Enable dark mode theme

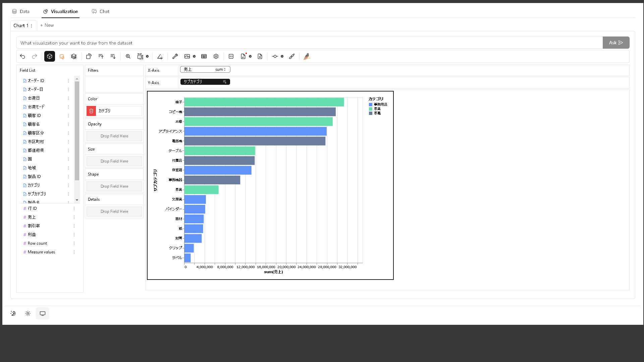pyautogui.click(x=13, y=313)
